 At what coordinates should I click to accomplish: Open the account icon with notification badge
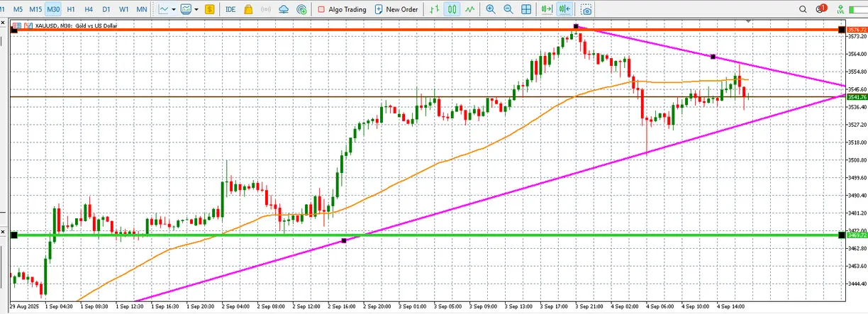[822, 9]
